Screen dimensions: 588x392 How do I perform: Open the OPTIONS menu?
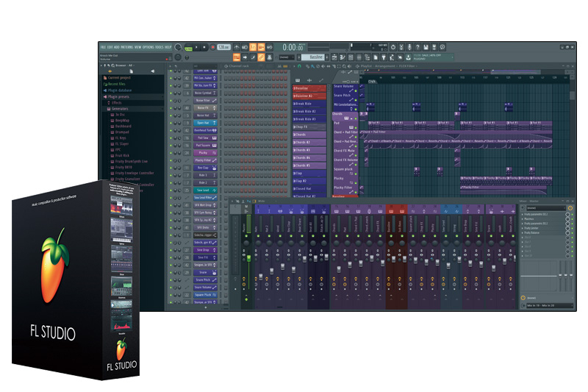coord(148,47)
